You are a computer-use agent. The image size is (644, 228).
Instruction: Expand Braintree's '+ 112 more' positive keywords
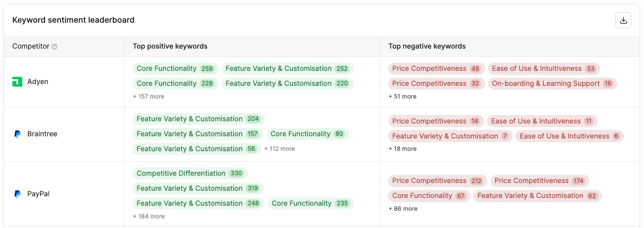click(279, 149)
